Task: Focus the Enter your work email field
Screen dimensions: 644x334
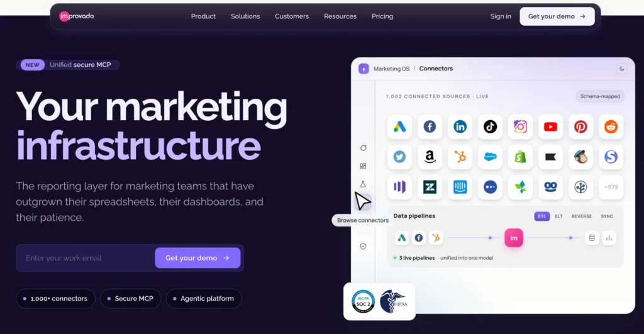Action: [x=86, y=258]
